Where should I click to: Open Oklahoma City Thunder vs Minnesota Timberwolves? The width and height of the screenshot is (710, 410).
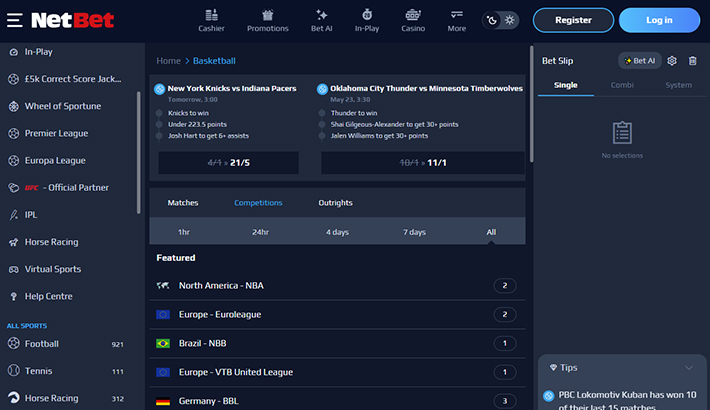[x=427, y=88]
